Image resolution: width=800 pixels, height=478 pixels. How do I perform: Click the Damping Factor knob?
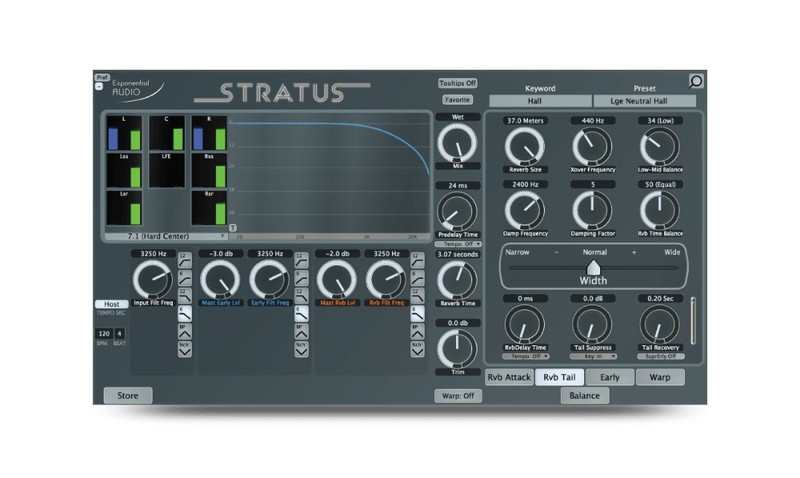point(592,210)
